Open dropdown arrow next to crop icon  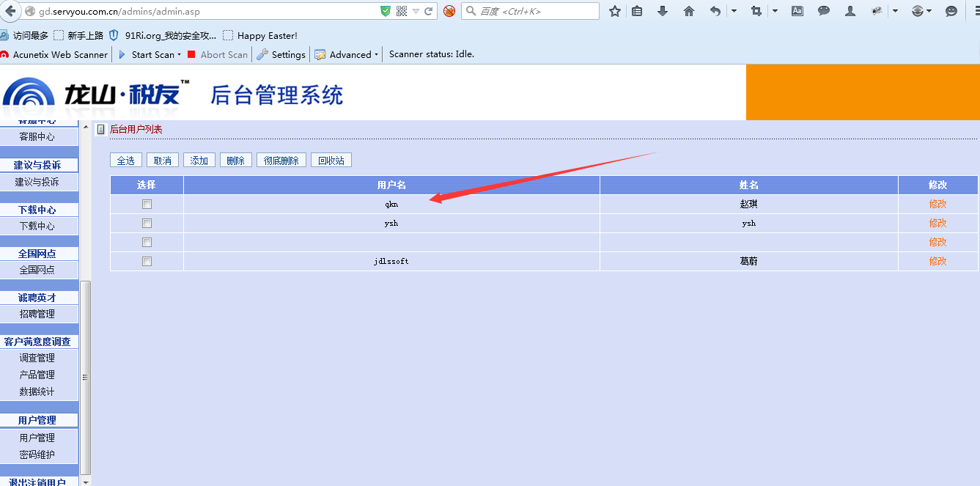(775, 11)
